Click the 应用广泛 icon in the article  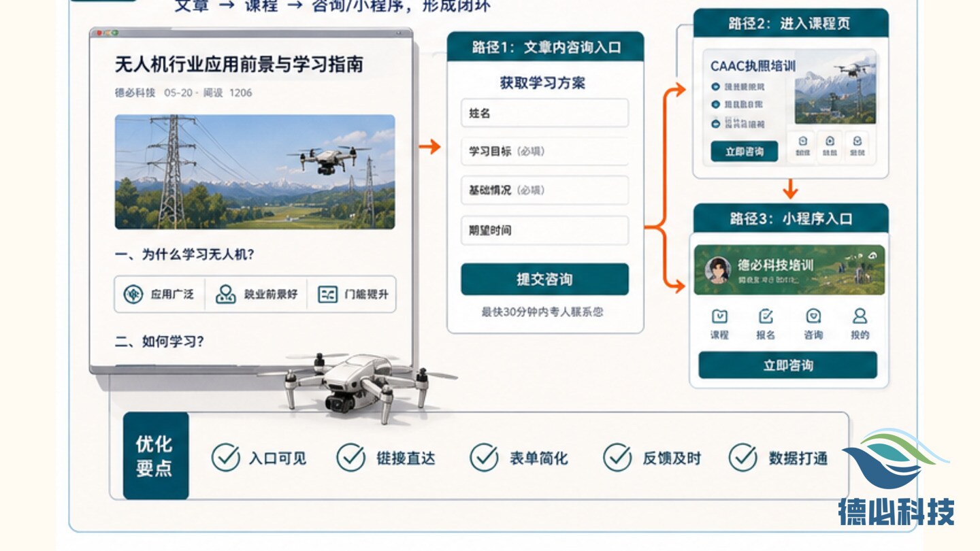(133, 295)
